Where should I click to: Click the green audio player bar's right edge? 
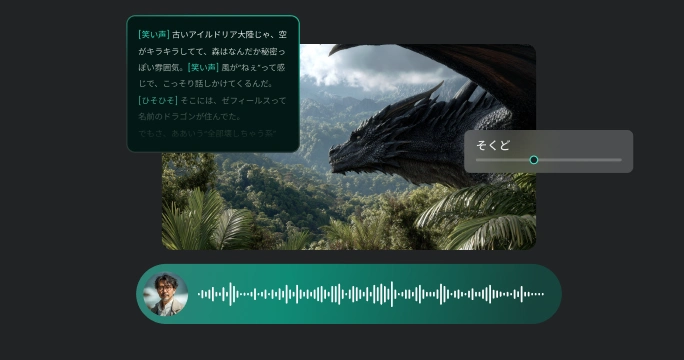click(x=556, y=294)
